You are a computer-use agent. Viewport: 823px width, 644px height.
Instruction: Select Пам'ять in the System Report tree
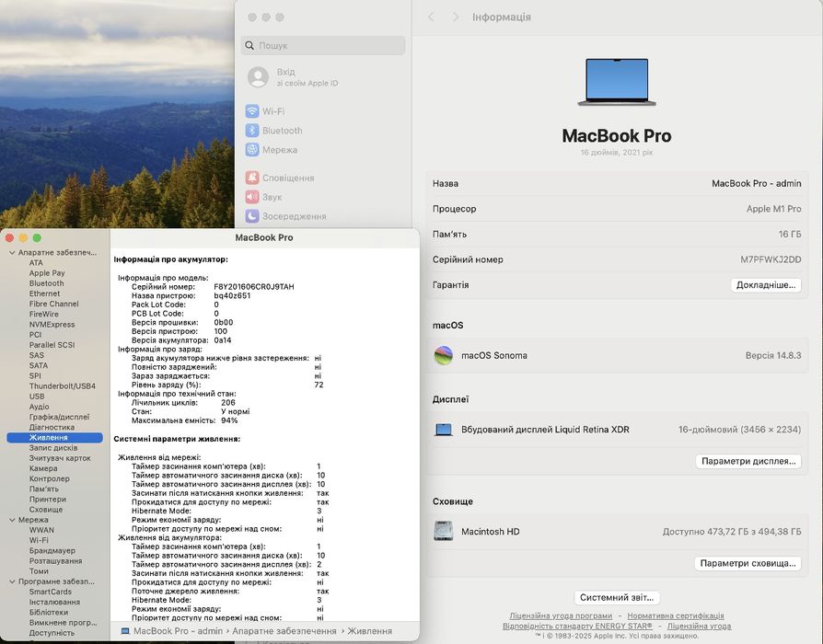point(43,489)
